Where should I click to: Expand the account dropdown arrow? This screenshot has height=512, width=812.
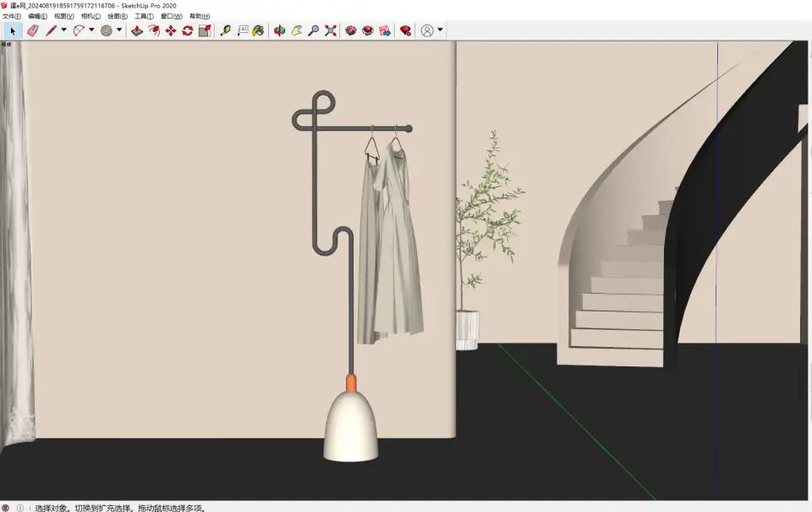[x=440, y=30]
